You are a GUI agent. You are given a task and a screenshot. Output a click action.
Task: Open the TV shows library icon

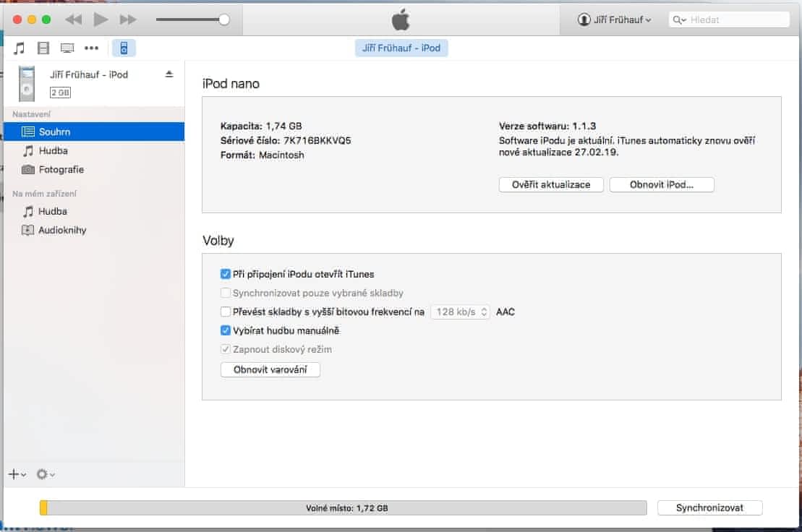[67, 48]
